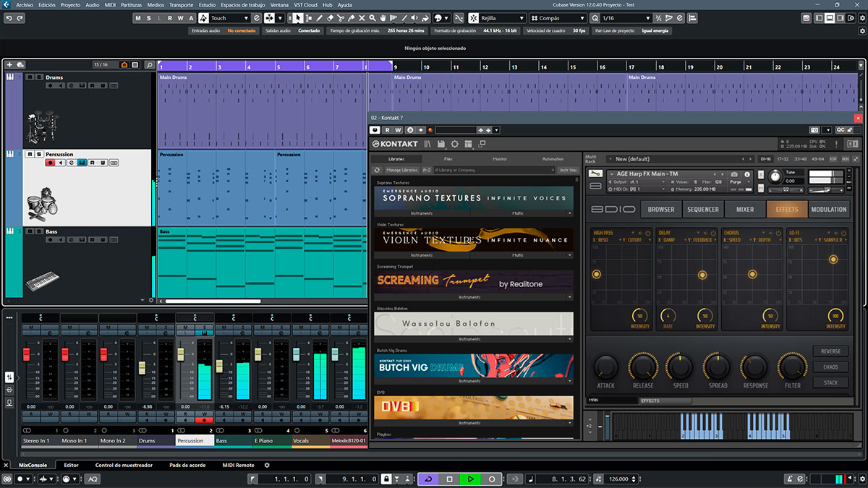Toggle global Solo state S button

click(x=148, y=18)
